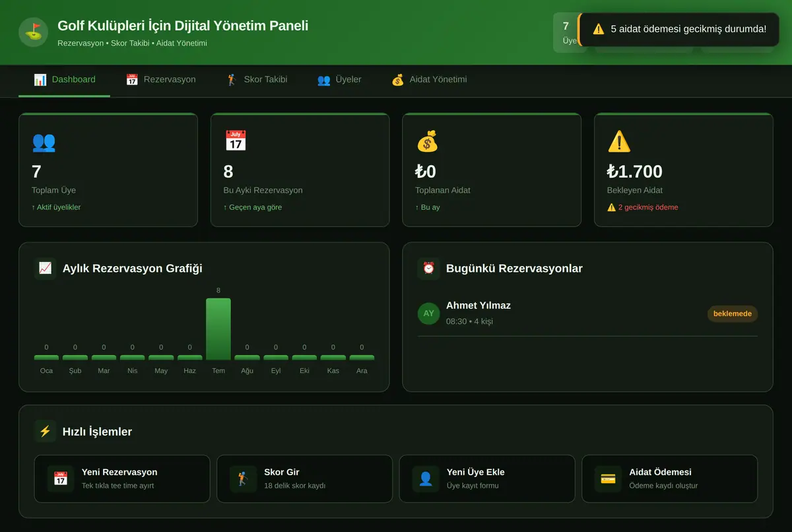Viewport: 792px width, 532px height.
Task: Click the "2 gecikmiş ödeme" warning text
Action: [x=643, y=207]
